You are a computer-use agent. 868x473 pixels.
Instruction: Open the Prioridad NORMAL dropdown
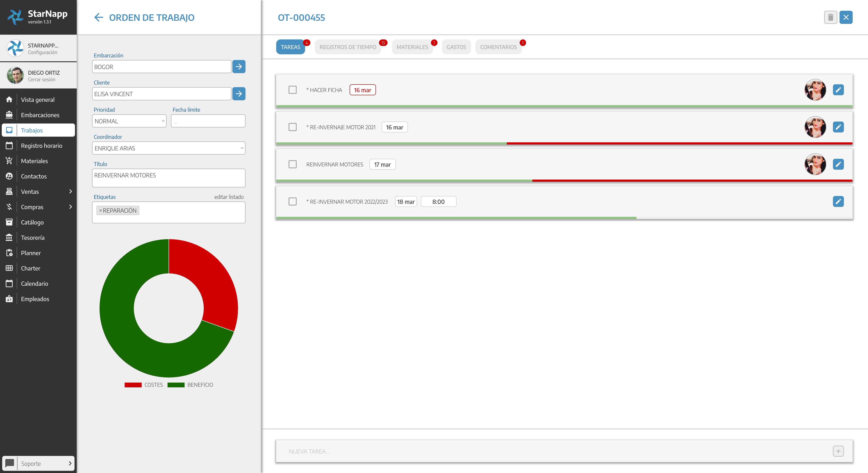pos(129,121)
